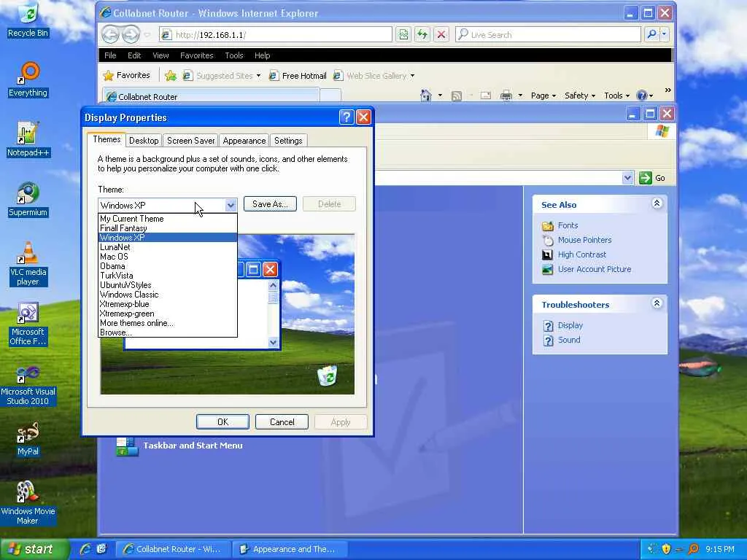
Task: Click the IE Home icon
Action: (425, 96)
